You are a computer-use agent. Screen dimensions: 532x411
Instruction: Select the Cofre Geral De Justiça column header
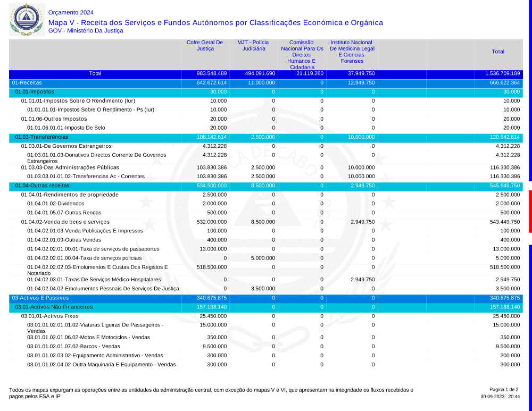(x=205, y=46)
